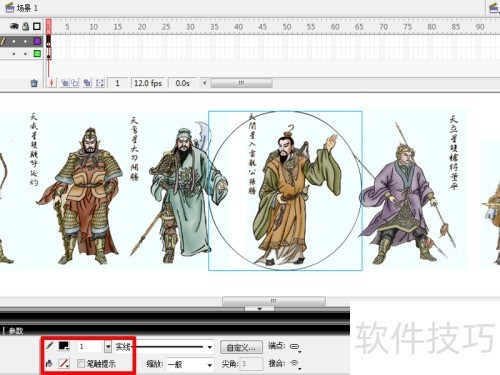Viewport: 500px width, 375px height.
Task: Click the 0.0s elapsed time display
Action: pyautogui.click(x=182, y=83)
